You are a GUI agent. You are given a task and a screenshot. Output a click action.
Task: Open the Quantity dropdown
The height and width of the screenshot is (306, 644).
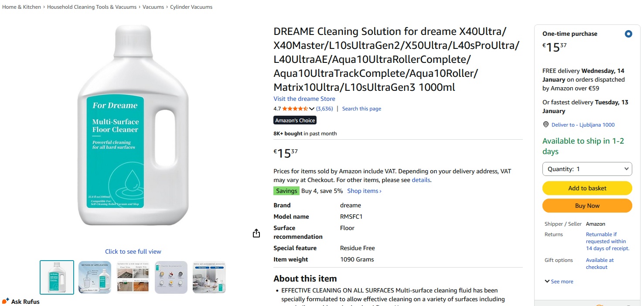[587, 169]
